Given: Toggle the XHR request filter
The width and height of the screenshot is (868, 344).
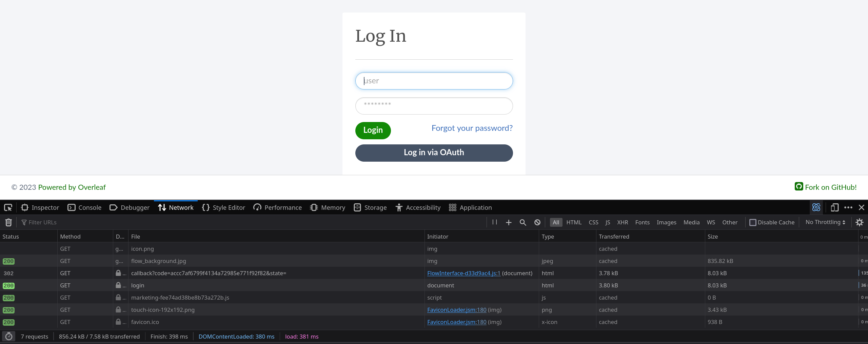Looking at the screenshot, I should [623, 222].
